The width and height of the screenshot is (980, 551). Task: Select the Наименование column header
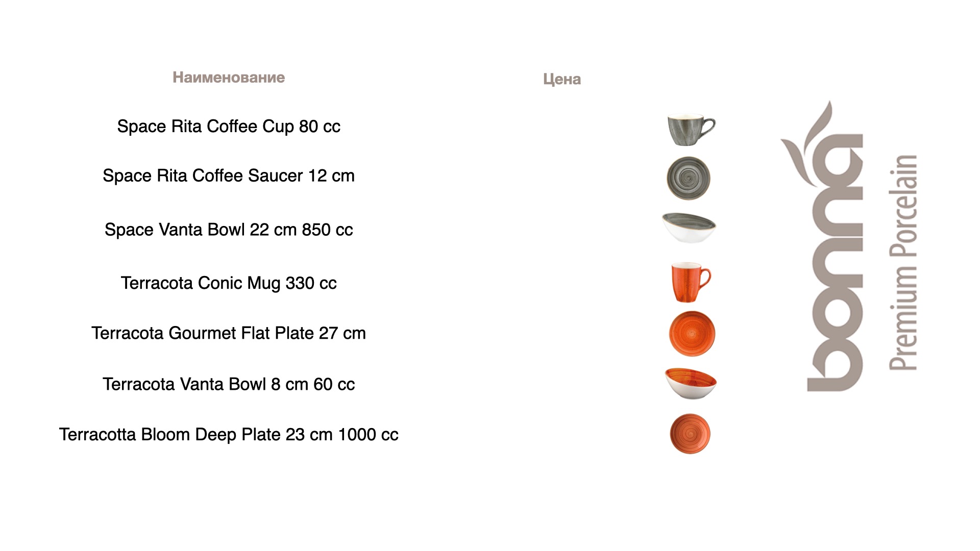[229, 78]
